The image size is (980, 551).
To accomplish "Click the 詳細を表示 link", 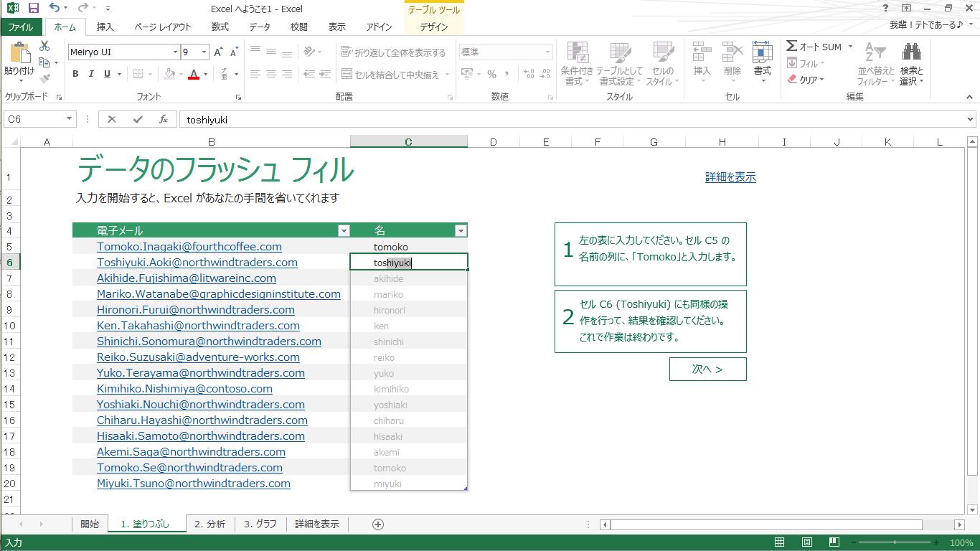I will 730,177.
